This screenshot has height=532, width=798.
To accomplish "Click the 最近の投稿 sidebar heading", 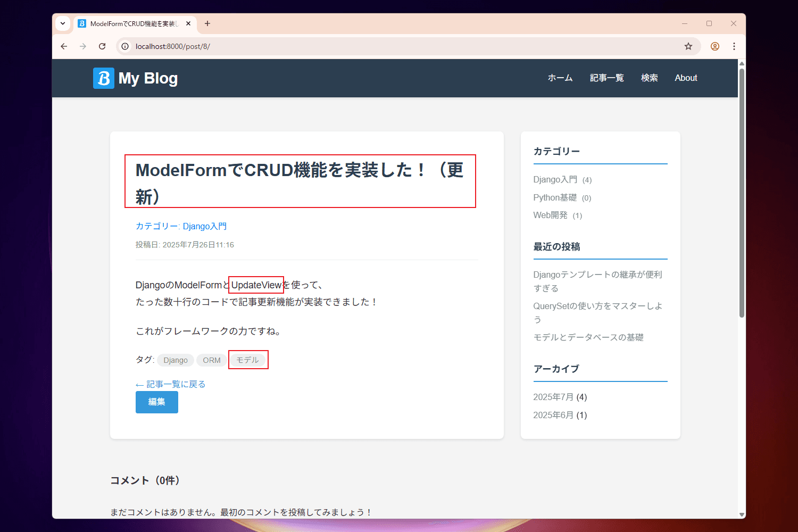I will point(556,247).
